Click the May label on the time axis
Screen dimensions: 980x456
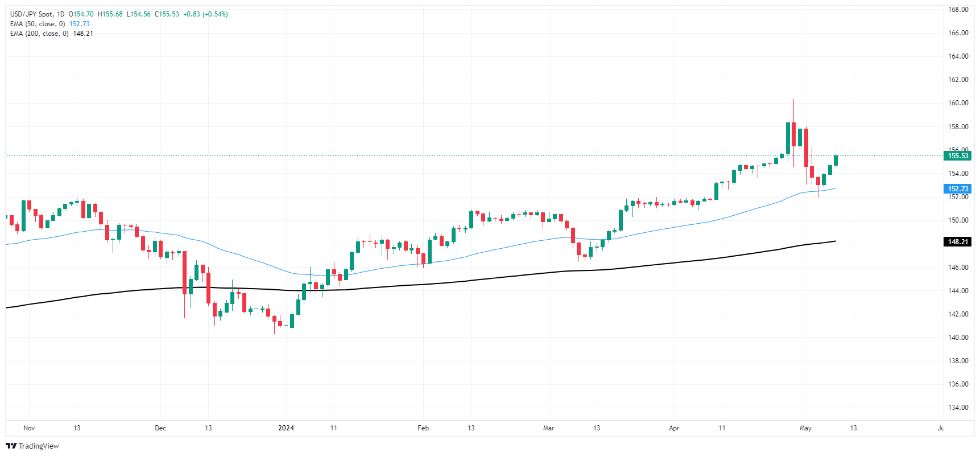tap(805, 428)
